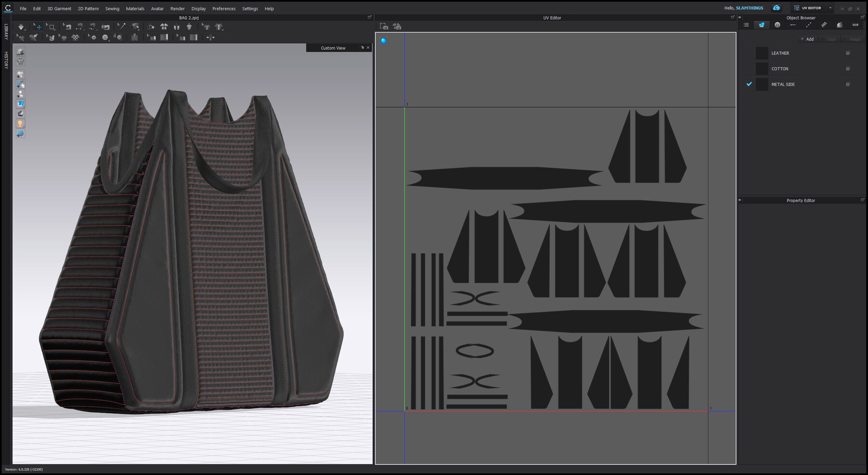Click the High Quality Render icon in 3D view
This screenshot has width=868, height=475.
click(x=20, y=51)
